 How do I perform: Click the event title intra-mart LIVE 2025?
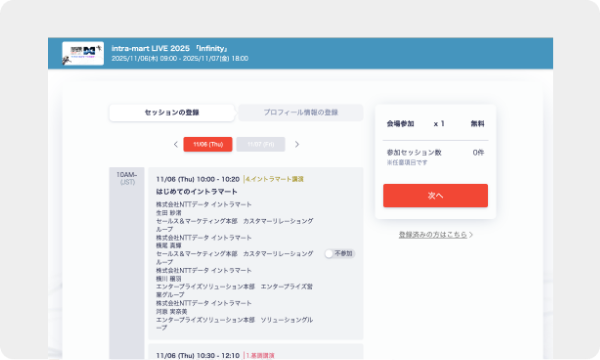click(170, 48)
